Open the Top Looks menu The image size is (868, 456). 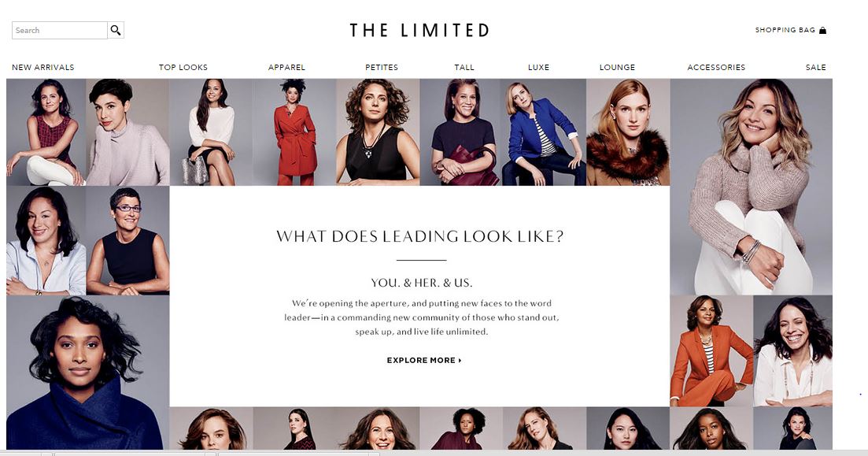pyautogui.click(x=183, y=67)
